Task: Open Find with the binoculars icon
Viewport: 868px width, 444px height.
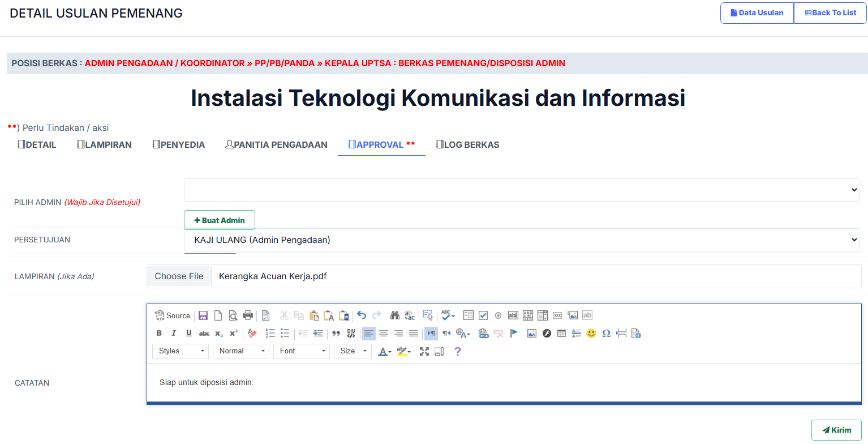Action: point(395,315)
